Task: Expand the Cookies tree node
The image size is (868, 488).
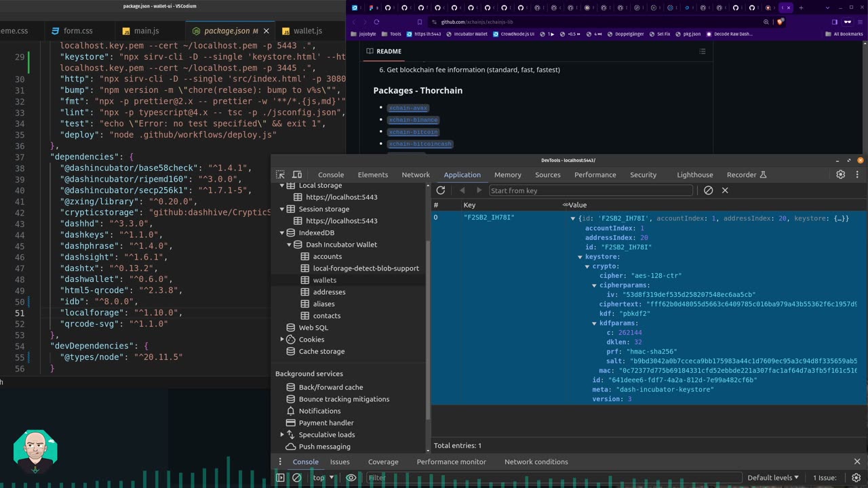Action: click(282, 340)
